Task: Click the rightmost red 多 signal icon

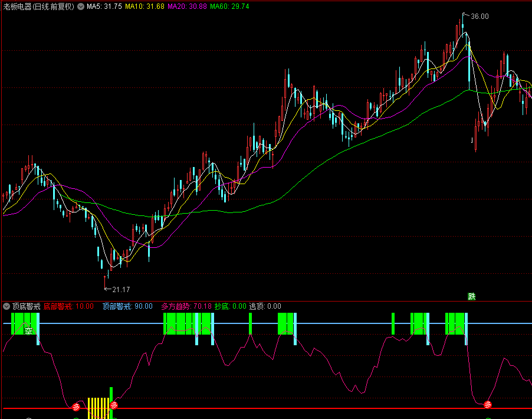Action: pyautogui.click(x=488, y=405)
